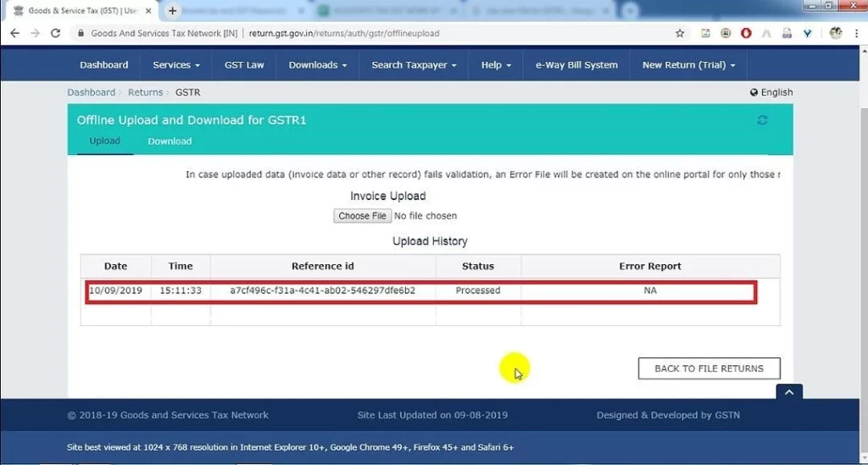Screen dimensions: 868x465
Task: Click Dashboard breadcrumb link
Action: (92, 92)
